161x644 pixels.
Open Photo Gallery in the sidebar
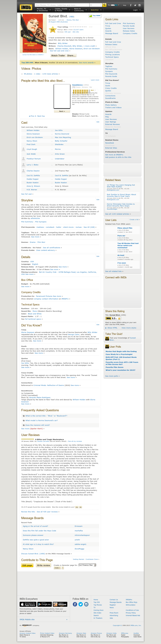[x=111, y=105]
